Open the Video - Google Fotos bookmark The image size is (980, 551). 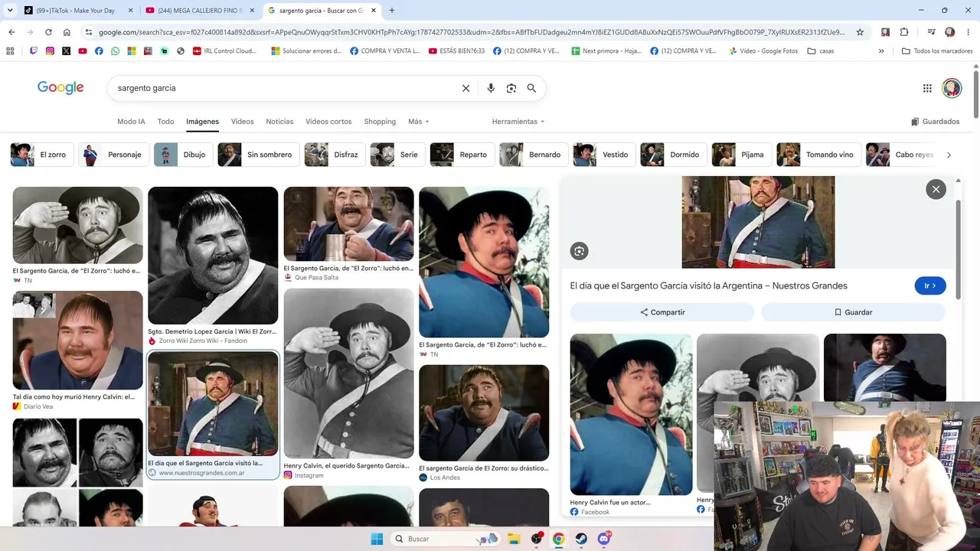763,51
